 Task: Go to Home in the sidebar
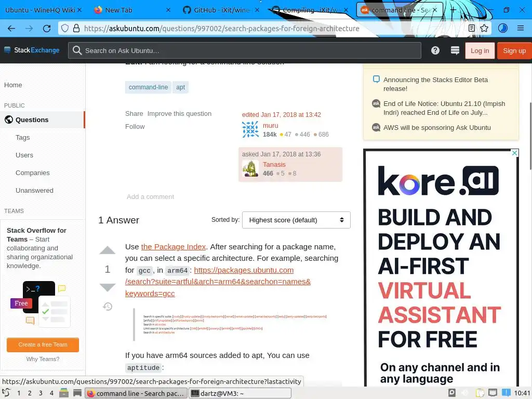[x=13, y=85]
